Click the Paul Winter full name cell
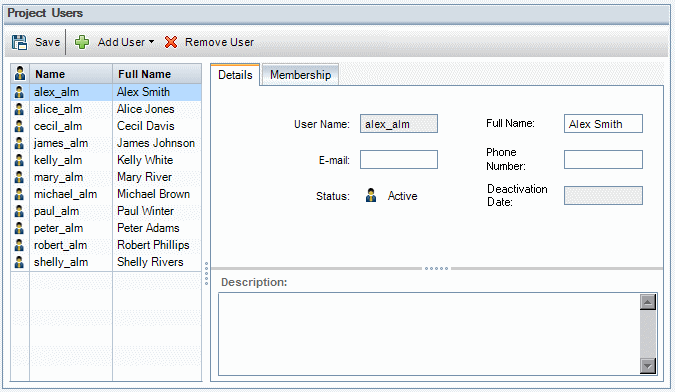675x392 pixels. pos(157,211)
